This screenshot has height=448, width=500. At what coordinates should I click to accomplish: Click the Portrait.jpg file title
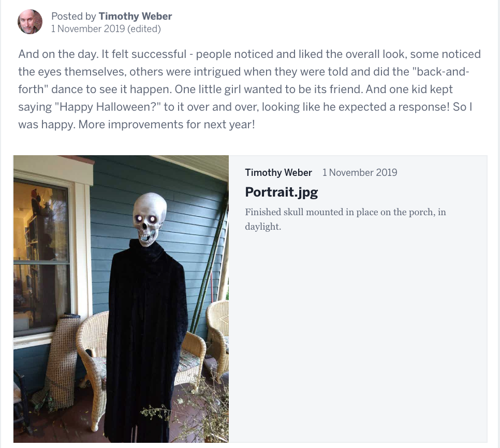coord(281,192)
